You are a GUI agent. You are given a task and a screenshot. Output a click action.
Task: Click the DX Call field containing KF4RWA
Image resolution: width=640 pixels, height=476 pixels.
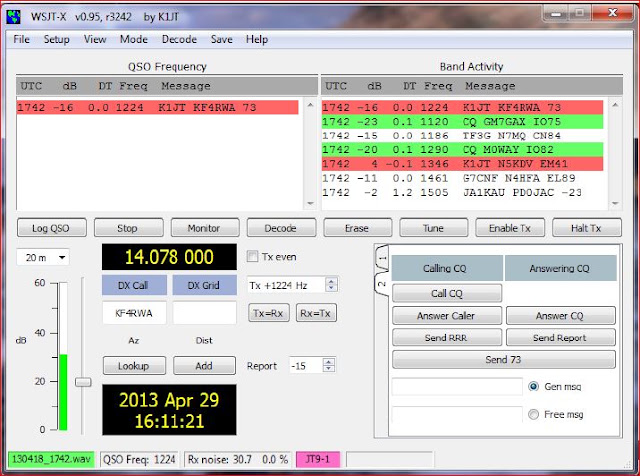(x=134, y=313)
